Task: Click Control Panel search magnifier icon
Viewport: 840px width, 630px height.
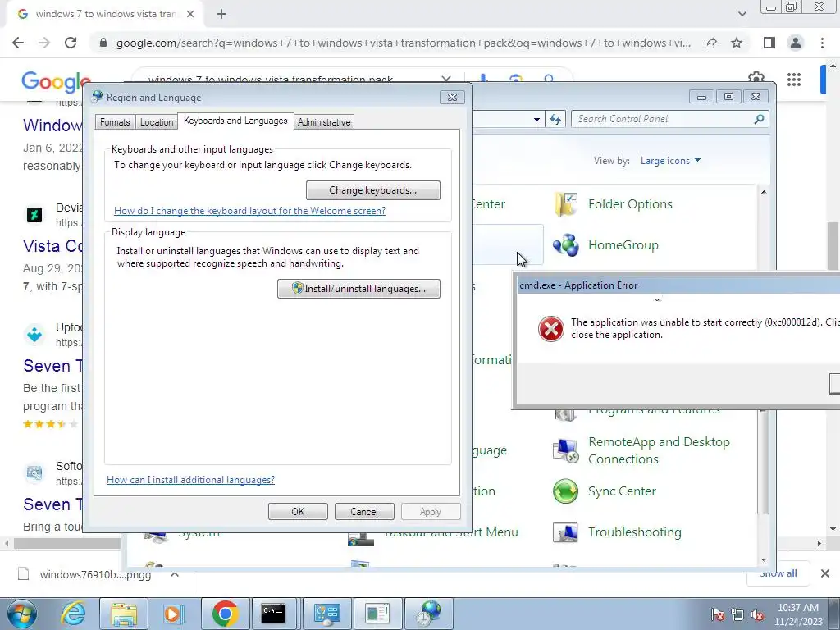Action: click(759, 119)
